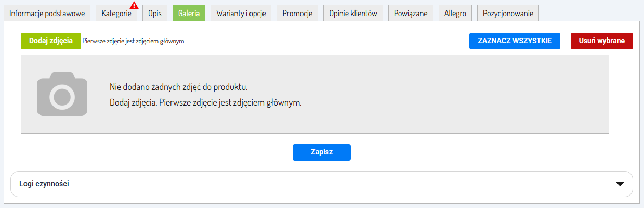The height and width of the screenshot is (208, 644).
Task: Open the Promocje tab
Action: click(297, 14)
